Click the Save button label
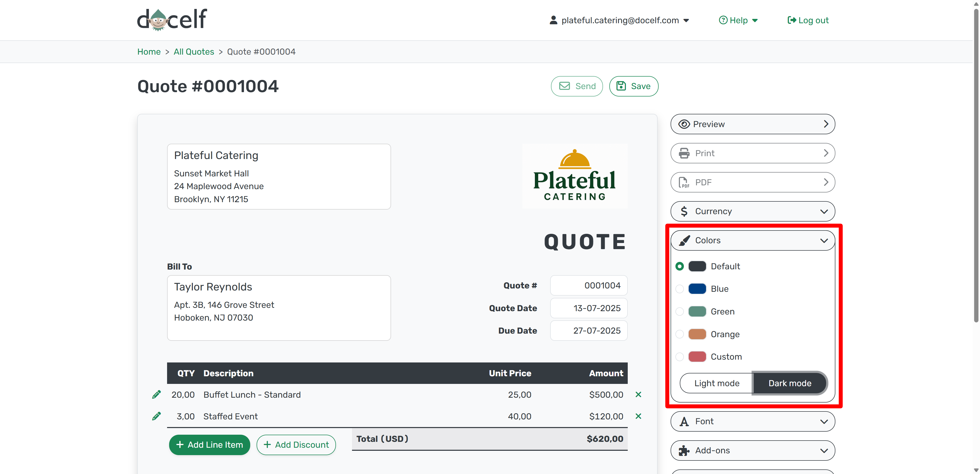Screen dimensions: 980x474 tap(641, 86)
